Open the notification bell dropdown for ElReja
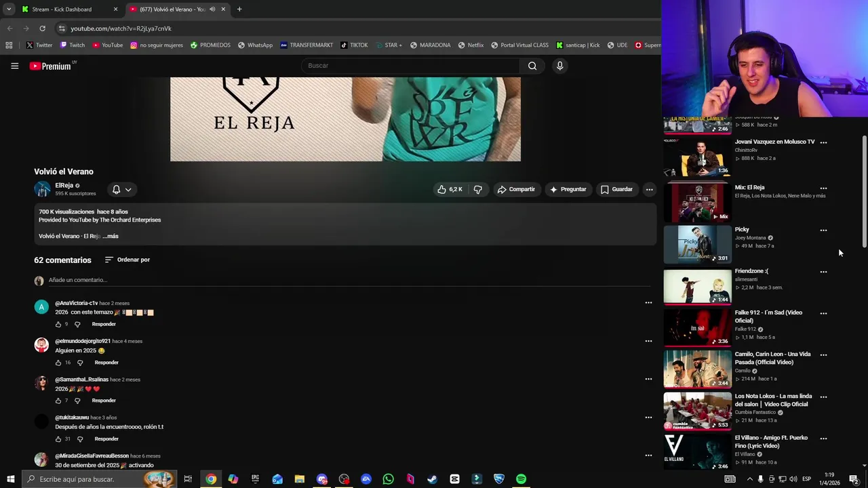Screen dimensions: 868x488 (x=122, y=190)
